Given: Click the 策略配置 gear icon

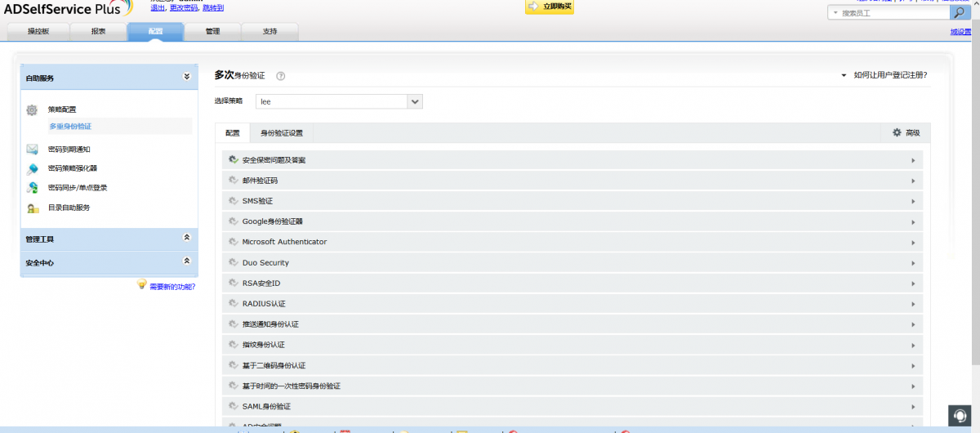Looking at the screenshot, I should pos(32,109).
